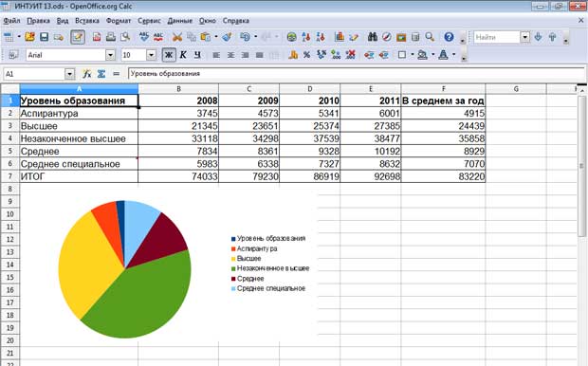
Task: Insert a Hyperlink with the globe icon
Action: click(291, 37)
